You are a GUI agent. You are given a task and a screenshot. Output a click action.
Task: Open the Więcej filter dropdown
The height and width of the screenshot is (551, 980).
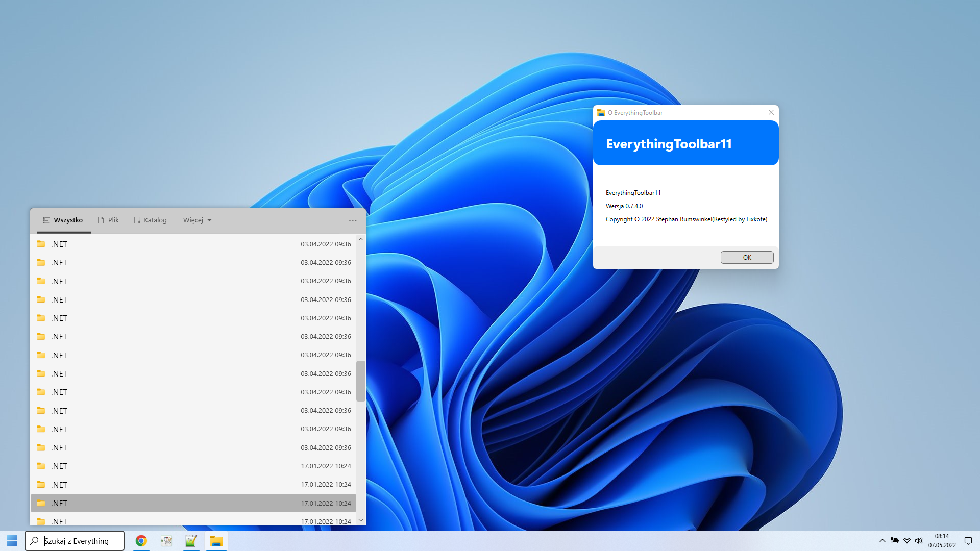(197, 220)
